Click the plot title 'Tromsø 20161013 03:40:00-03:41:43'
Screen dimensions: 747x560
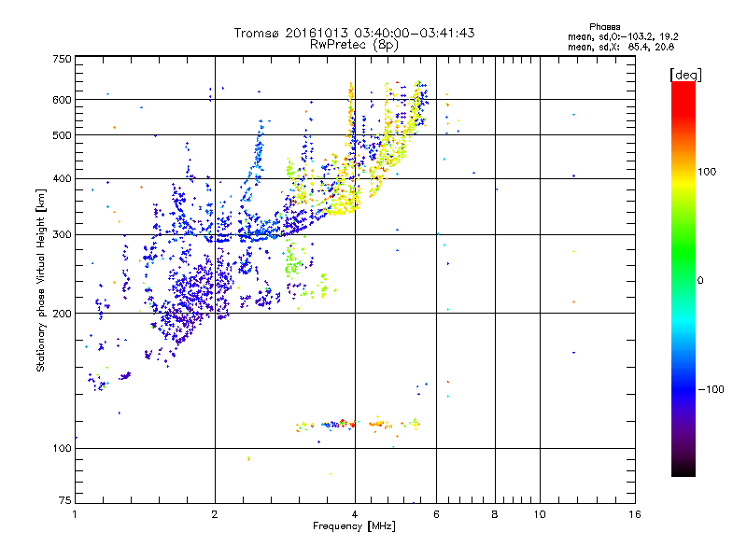(x=354, y=33)
